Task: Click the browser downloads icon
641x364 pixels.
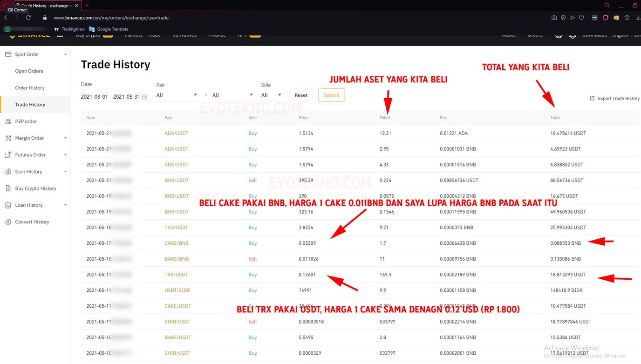Action: 638,18
